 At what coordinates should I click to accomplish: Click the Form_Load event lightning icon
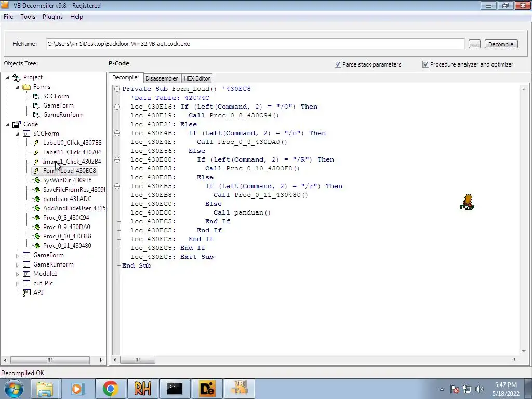coord(36,171)
